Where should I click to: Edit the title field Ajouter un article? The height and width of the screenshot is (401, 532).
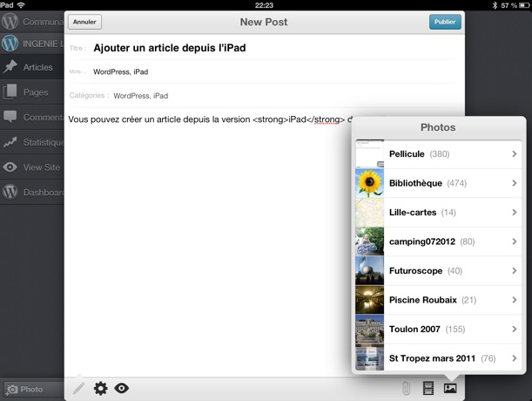pos(265,48)
